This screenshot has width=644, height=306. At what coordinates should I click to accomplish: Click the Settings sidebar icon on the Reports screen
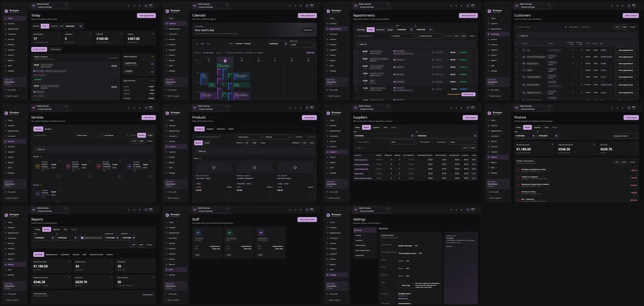6,275
